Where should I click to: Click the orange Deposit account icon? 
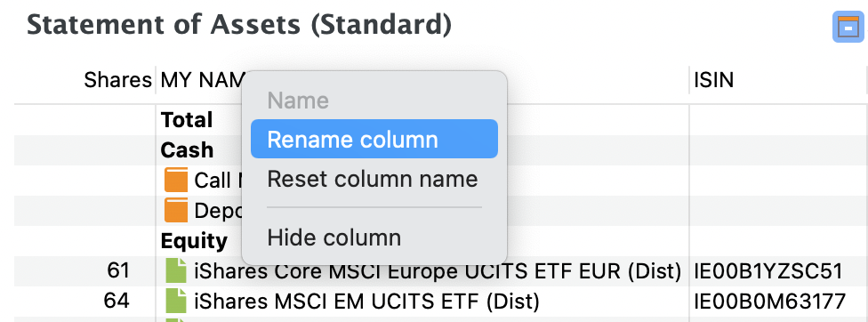(176, 211)
